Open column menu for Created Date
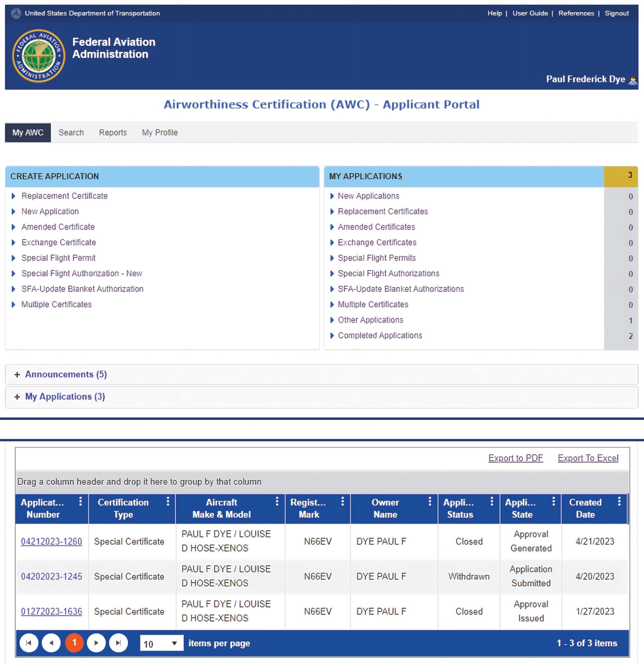644x664 pixels. click(x=619, y=501)
